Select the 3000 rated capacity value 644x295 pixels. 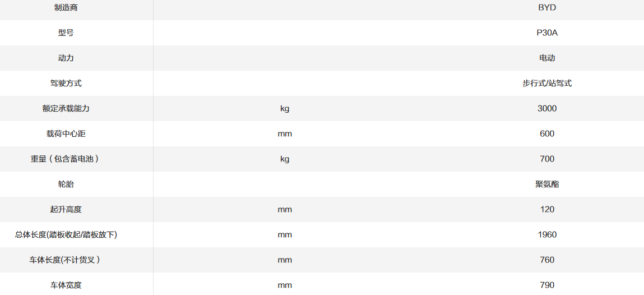546,108
